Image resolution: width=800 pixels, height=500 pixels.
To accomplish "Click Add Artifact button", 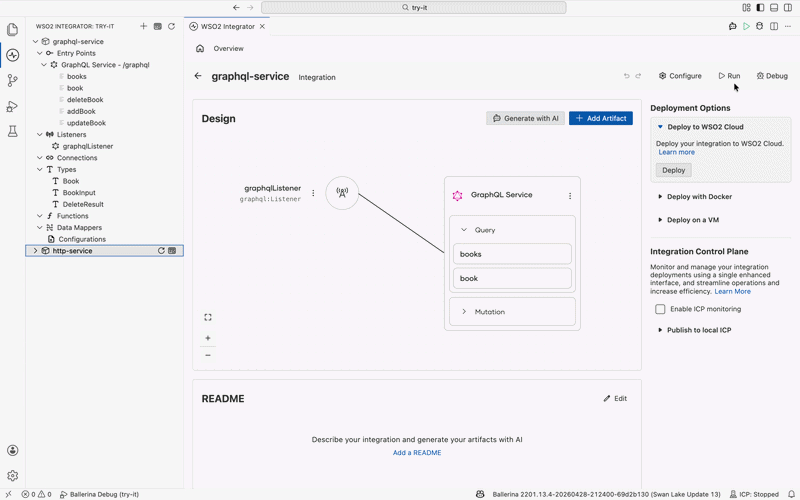I will 601,118.
